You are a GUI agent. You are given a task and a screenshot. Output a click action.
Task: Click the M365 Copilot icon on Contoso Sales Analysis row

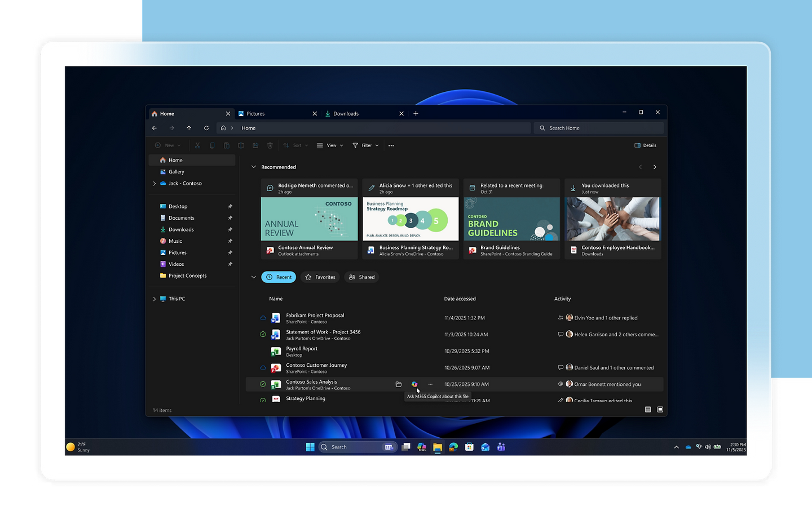pos(414,384)
